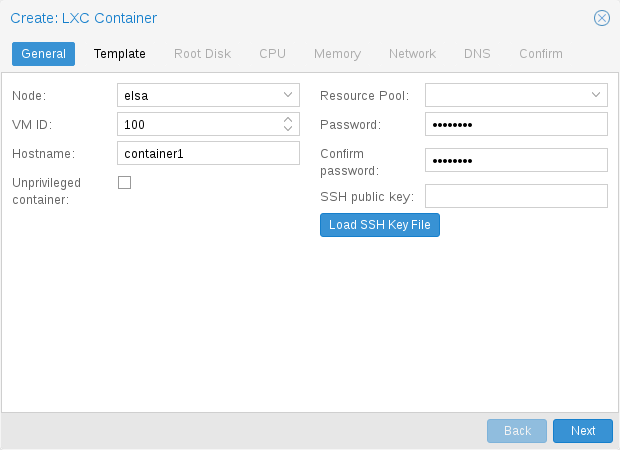Open the Memory tab
The height and width of the screenshot is (450, 620).
[x=337, y=54]
